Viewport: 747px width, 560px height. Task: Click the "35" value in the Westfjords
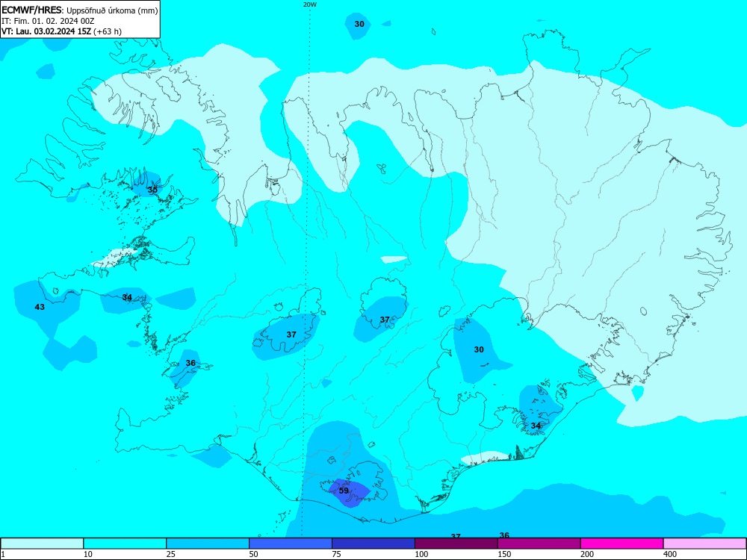pyautogui.click(x=152, y=190)
